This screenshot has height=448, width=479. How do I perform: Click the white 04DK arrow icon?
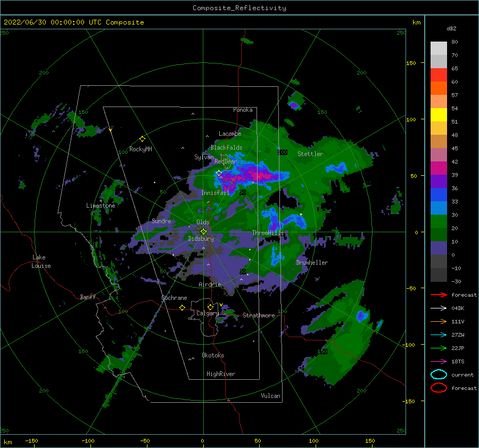pyautogui.click(x=439, y=308)
